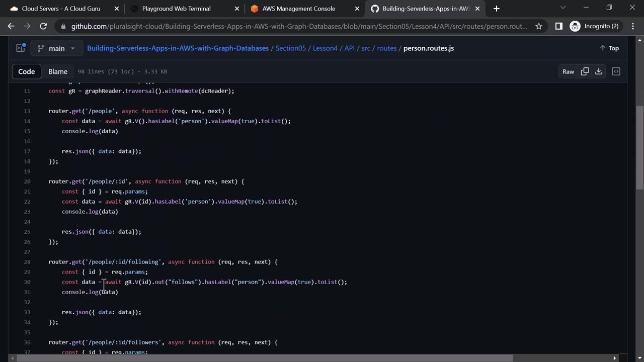This screenshot has height=362, width=644.
Task: Select the Code view tab
Action: pos(27,71)
